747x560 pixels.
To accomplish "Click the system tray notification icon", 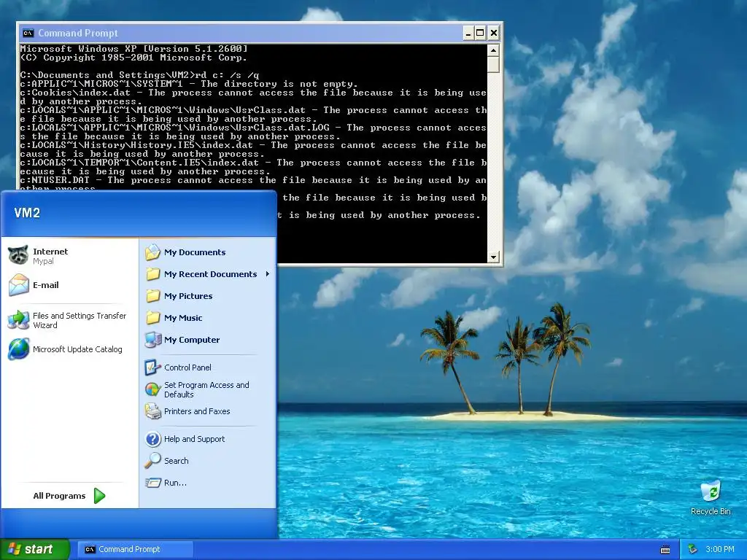I will click(693, 549).
